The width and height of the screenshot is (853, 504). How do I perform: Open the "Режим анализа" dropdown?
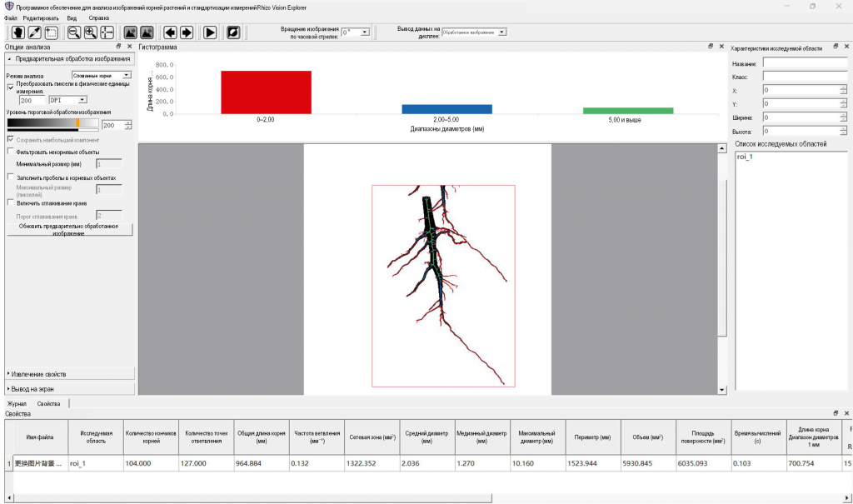point(102,75)
